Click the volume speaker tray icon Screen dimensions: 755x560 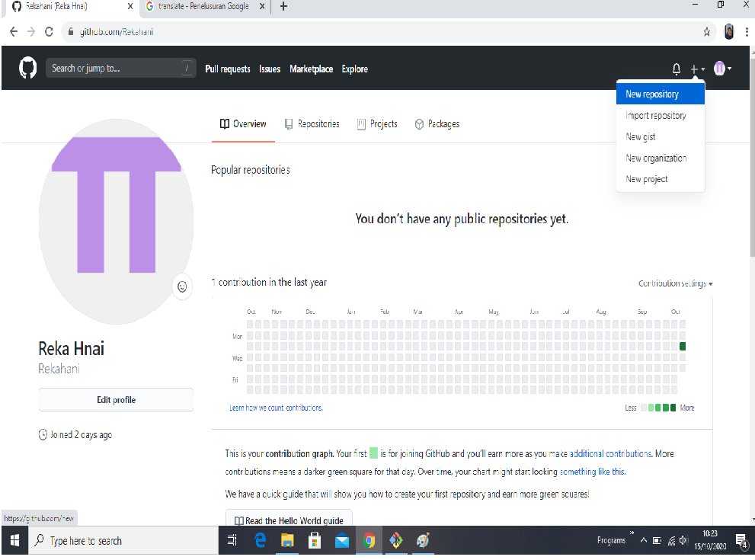pyautogui.click(x=683, y=541)
